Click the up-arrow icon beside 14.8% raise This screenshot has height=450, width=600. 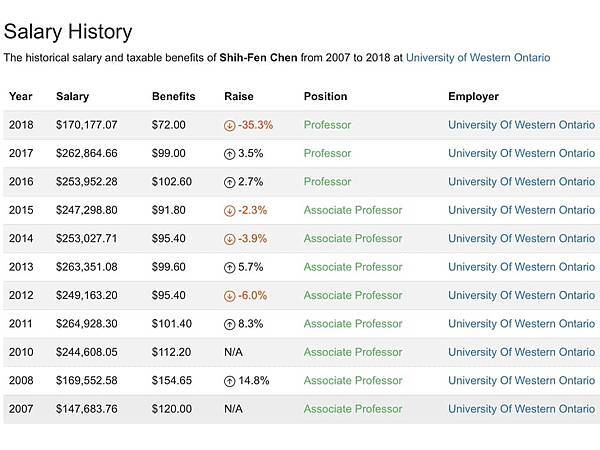230,381
